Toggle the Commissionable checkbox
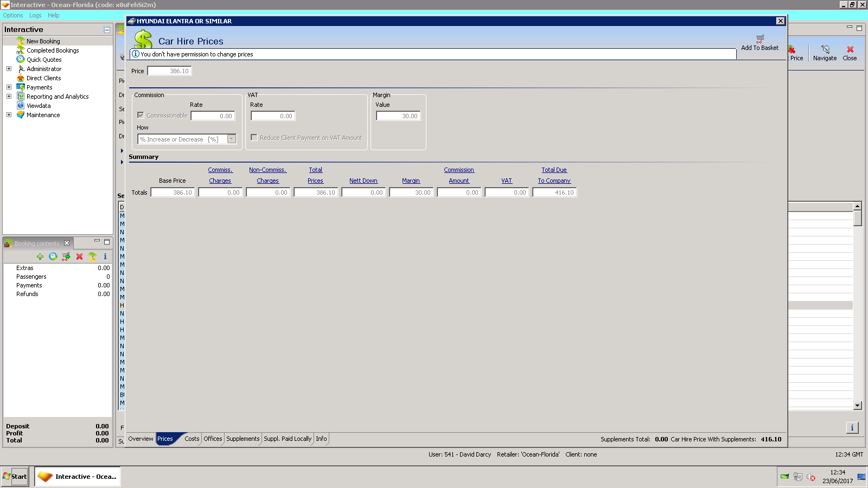The image size is (868, 488). pos(141,115)
